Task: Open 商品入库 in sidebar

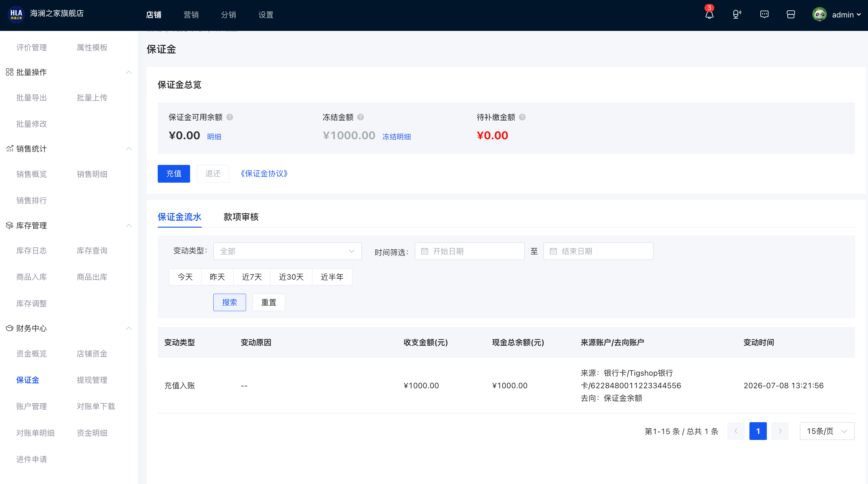Action: pos(32,277)
